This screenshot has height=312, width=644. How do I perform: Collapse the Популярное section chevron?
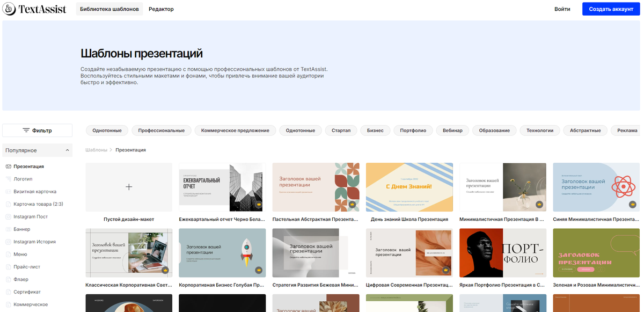click(x=68, y=150)
